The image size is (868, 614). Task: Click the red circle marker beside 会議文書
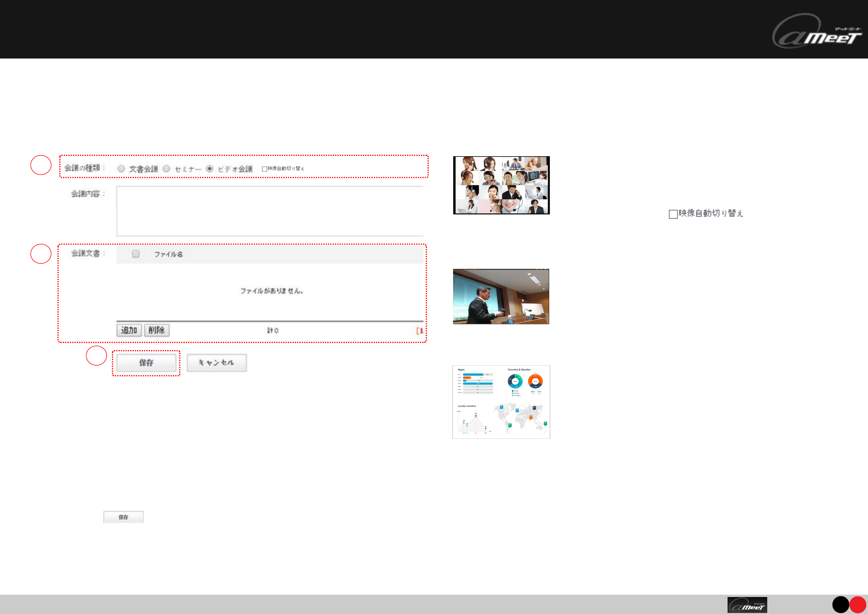(x=41, y=254)
